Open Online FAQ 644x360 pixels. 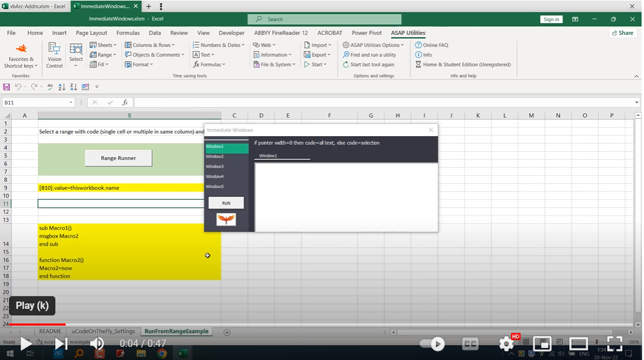pyautogui.click(x=432, y=45)
